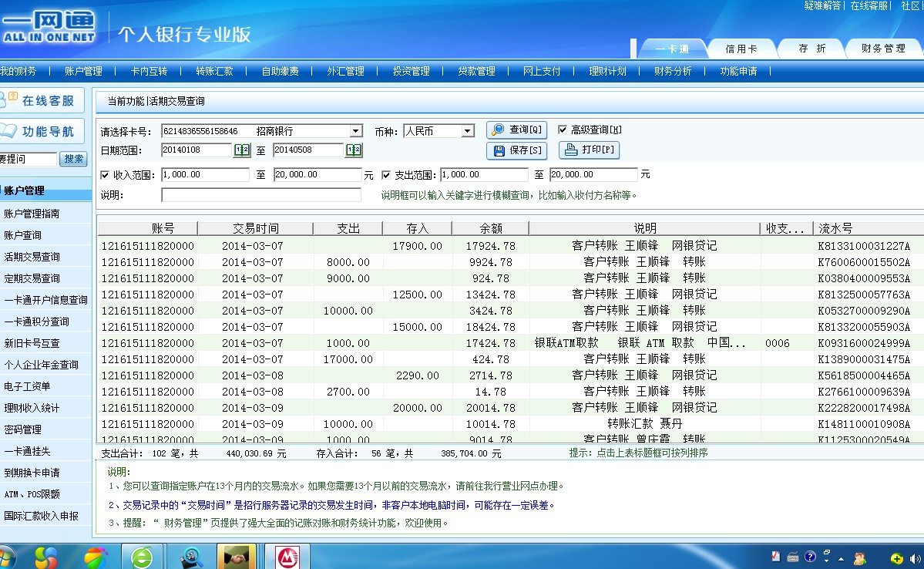
Task: Click the 查询 magnifier search button
Action: coord(516,130)
